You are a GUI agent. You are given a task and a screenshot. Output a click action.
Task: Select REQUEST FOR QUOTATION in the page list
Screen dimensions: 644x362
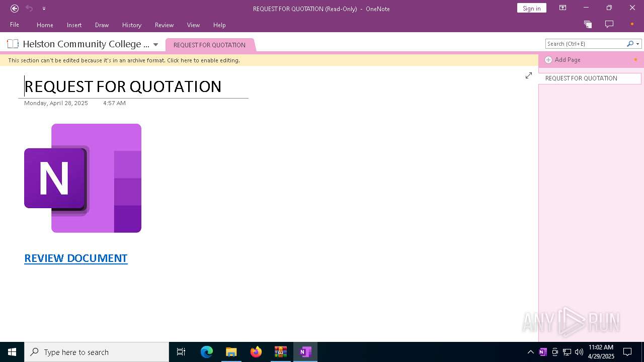590,78
